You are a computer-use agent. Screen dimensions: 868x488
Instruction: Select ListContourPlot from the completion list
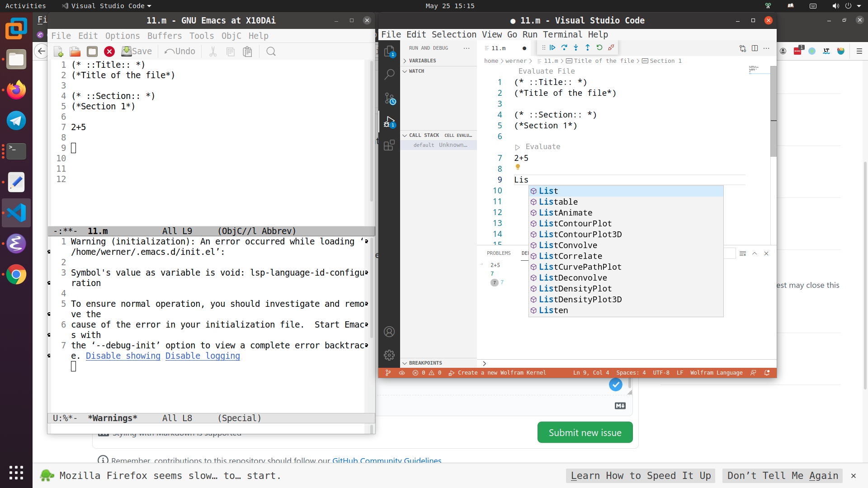click(576, 223)
